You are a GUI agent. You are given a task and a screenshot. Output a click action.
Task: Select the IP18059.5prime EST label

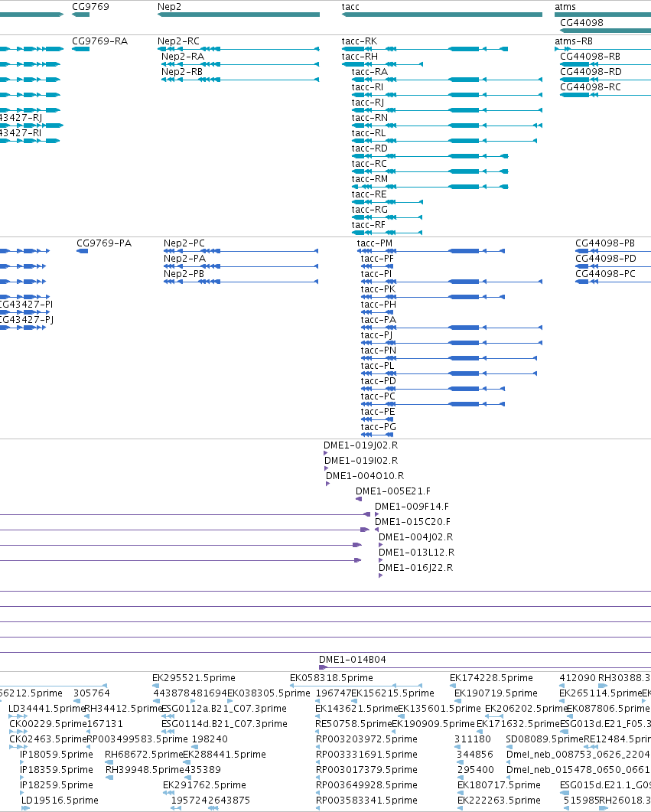57,755
